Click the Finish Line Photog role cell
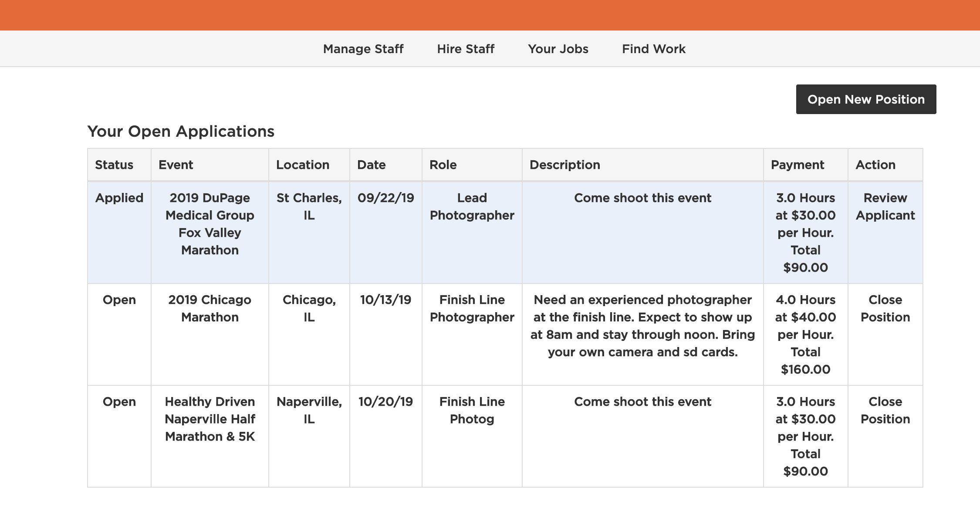The width and height of the screenshot is (980, 519). (x=472, y=410)
